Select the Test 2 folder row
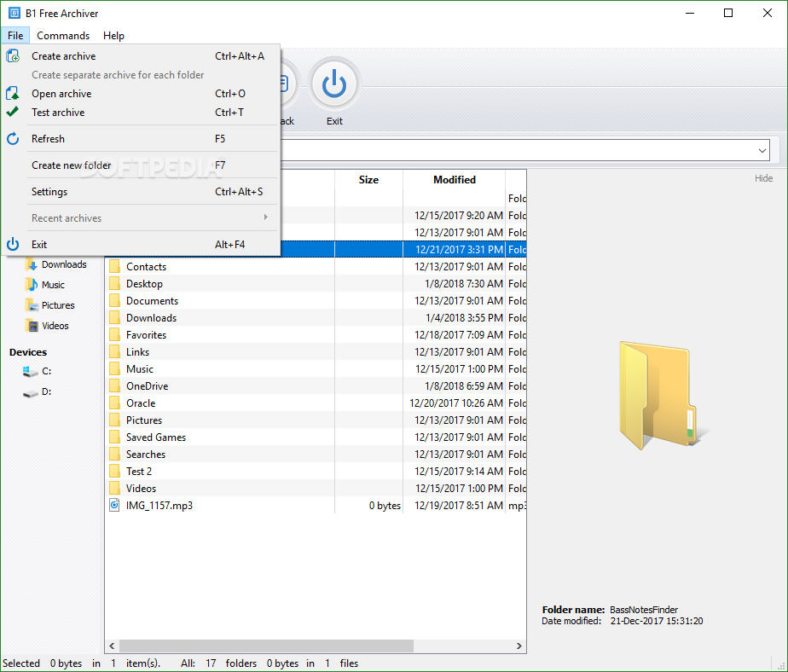 coord(316,472)
